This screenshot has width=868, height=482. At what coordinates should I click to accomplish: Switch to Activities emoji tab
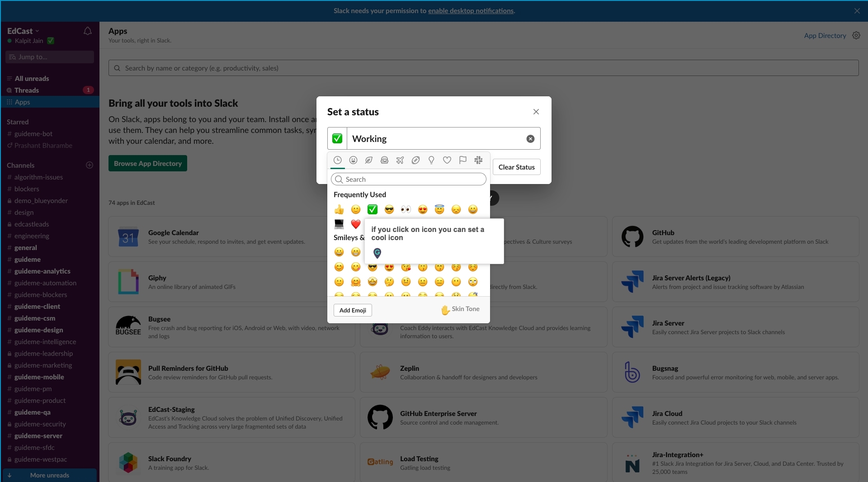416,160
